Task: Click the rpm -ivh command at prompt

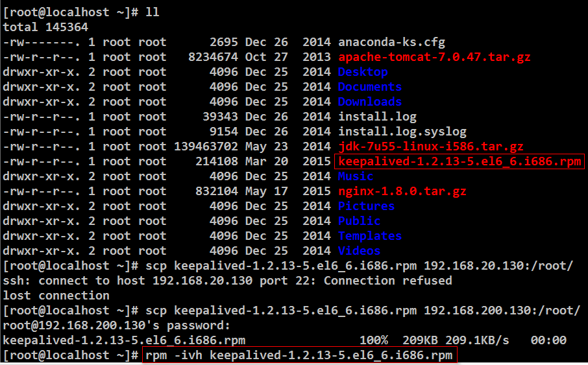Action: click(x=300, y=355)
